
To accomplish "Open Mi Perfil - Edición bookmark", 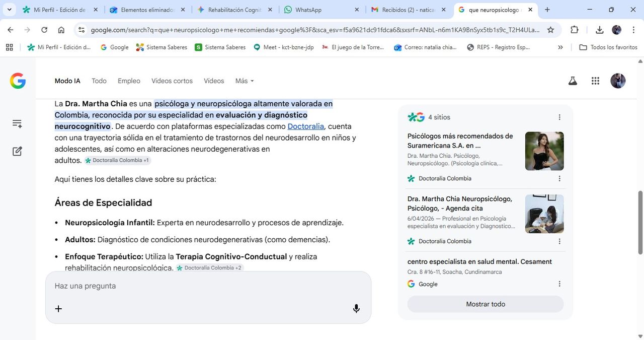I will 59,47.
